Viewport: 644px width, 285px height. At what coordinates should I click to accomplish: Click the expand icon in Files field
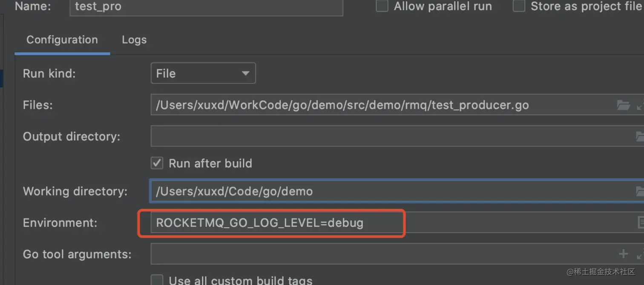pos(640,105)
